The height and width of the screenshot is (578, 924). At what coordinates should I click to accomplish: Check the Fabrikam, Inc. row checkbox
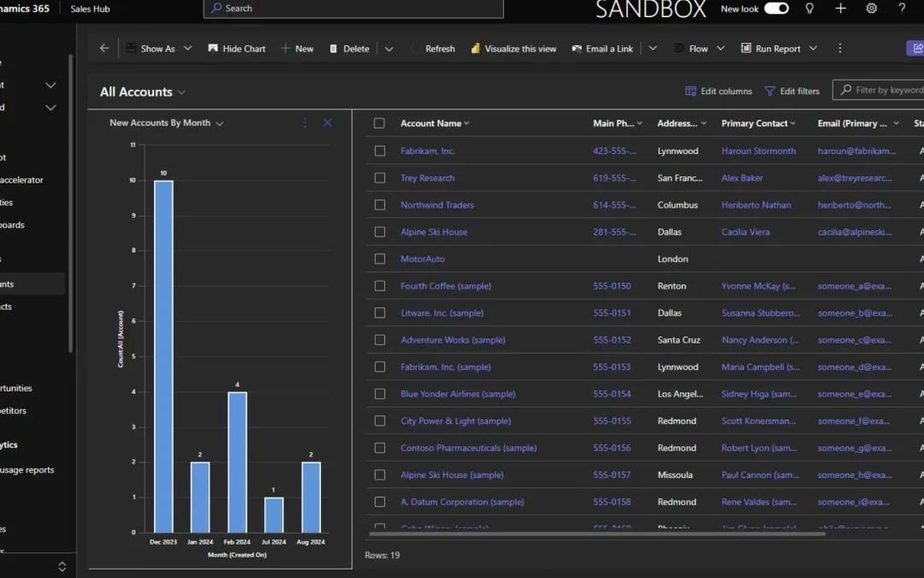pyautogui.click(x=380, y=151)
